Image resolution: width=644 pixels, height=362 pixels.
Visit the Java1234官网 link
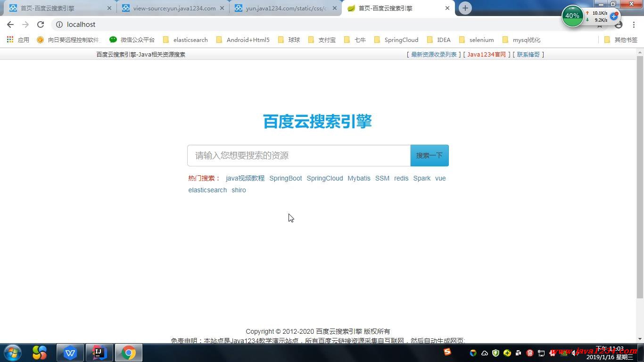[x=487, y=55]
